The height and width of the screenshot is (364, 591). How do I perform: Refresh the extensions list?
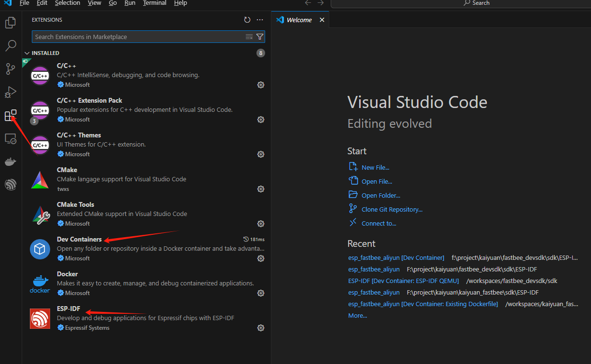[x=247, y=20]
